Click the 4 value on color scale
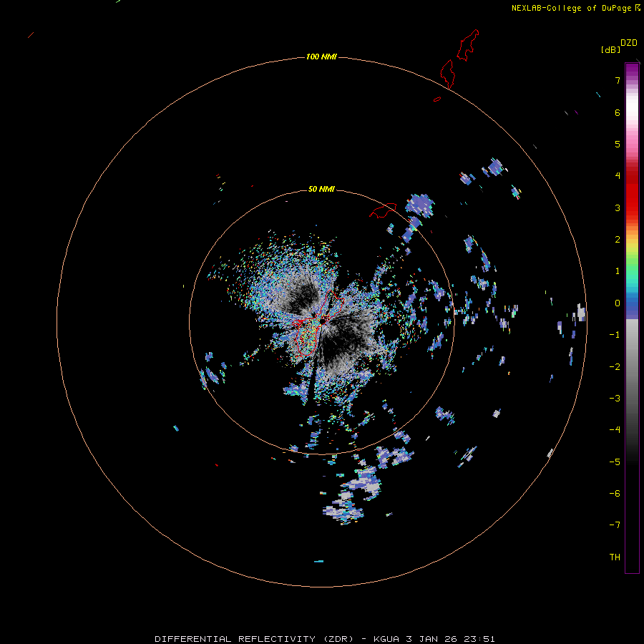 [618, 176]
